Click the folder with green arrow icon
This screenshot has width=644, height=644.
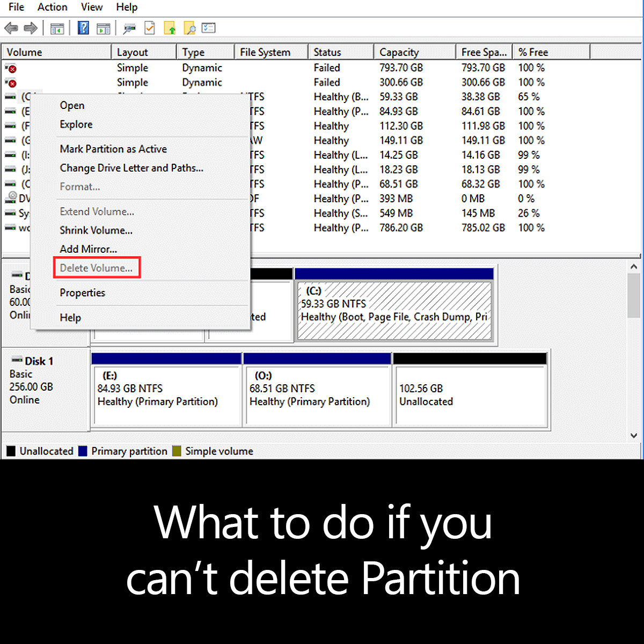[x=170, y=28]
